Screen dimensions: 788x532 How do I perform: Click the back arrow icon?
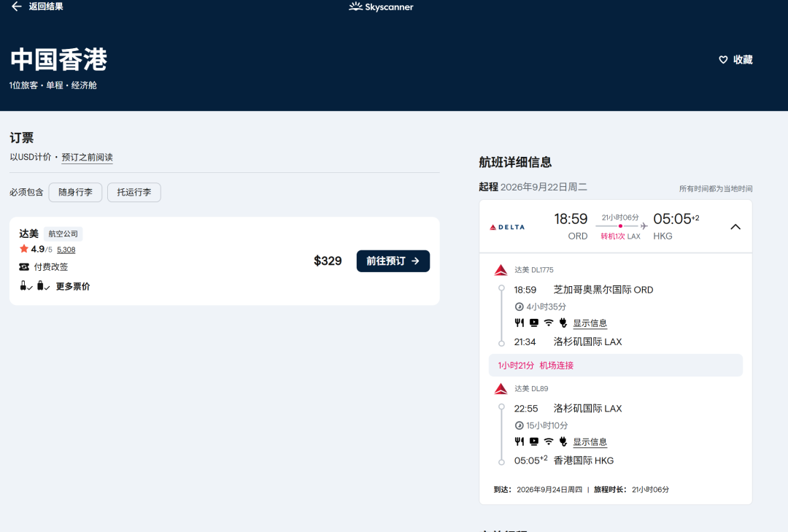[17, 7]
